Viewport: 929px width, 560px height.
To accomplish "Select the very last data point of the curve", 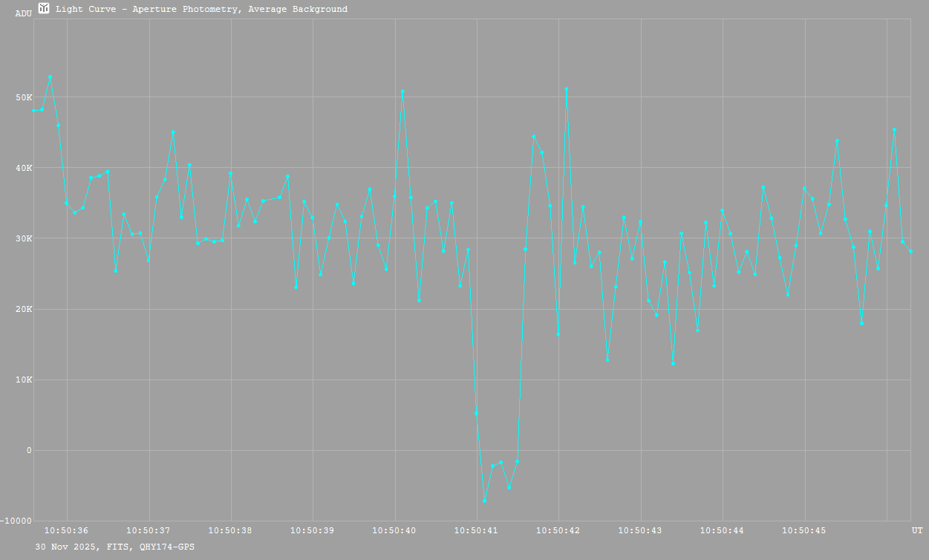I will coord(910,251).
